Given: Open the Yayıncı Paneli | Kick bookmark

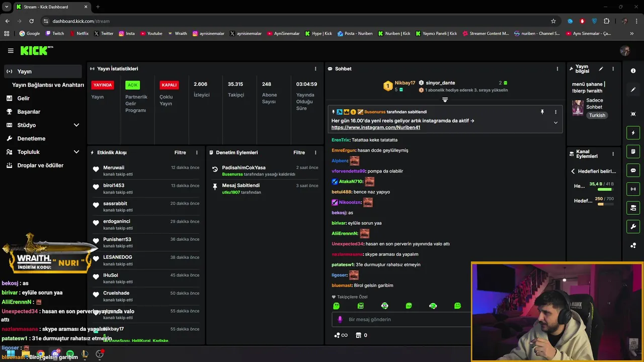Looking at the screenshot, I should pos(436,34).
